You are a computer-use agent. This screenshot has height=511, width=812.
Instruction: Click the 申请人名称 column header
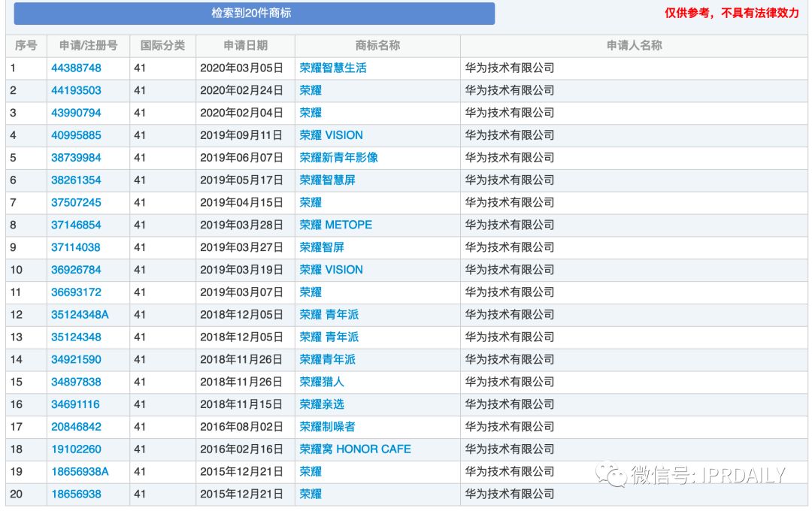tap(634, 46)
